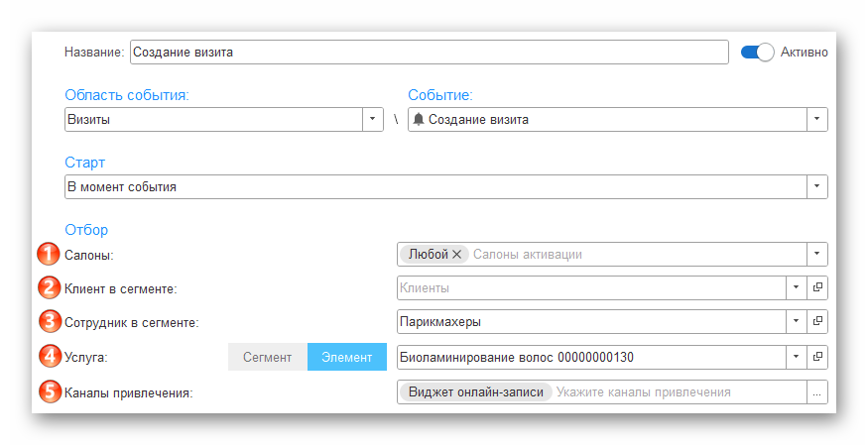This screenshot has height=445, width=868.
Task: Click the Любой tag in Салоны
Action: pos(428,255)
